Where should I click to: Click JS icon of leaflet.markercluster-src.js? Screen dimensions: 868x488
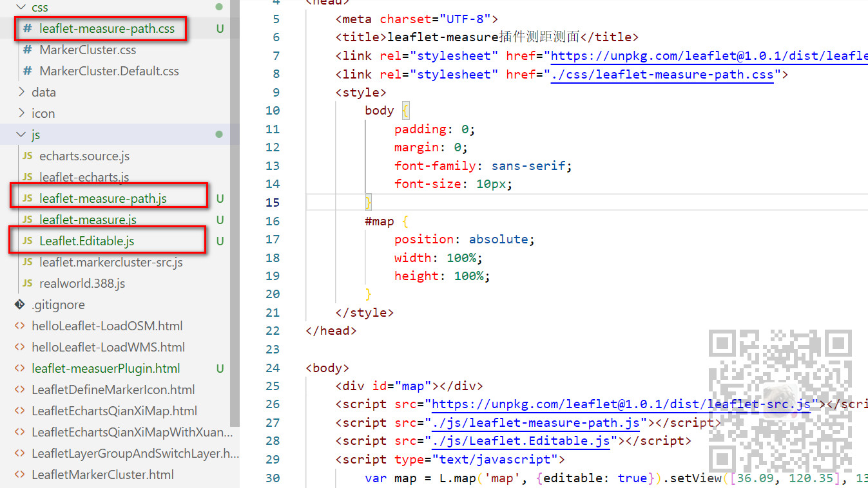click(x=27, y=262)
